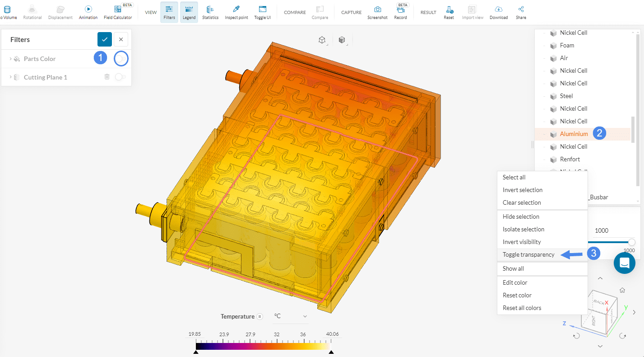Select the Inspect point tool
Screen dimensions: 644x357
236,12
